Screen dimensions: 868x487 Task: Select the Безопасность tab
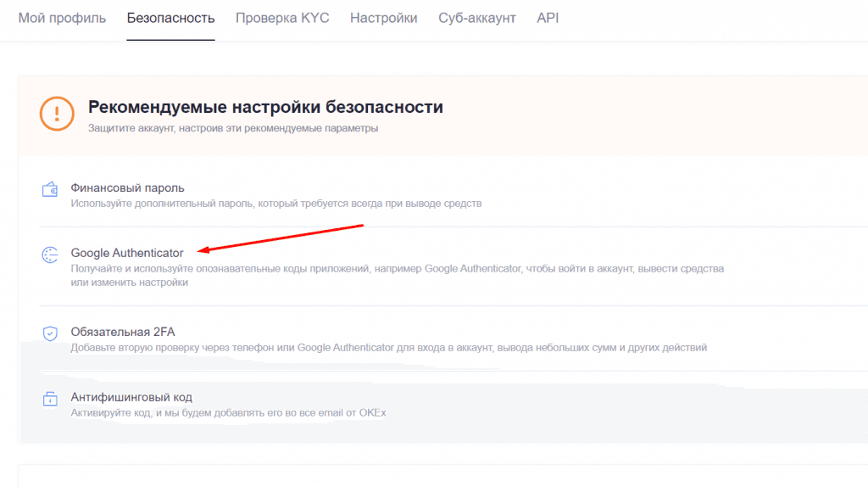click(170, 19)
